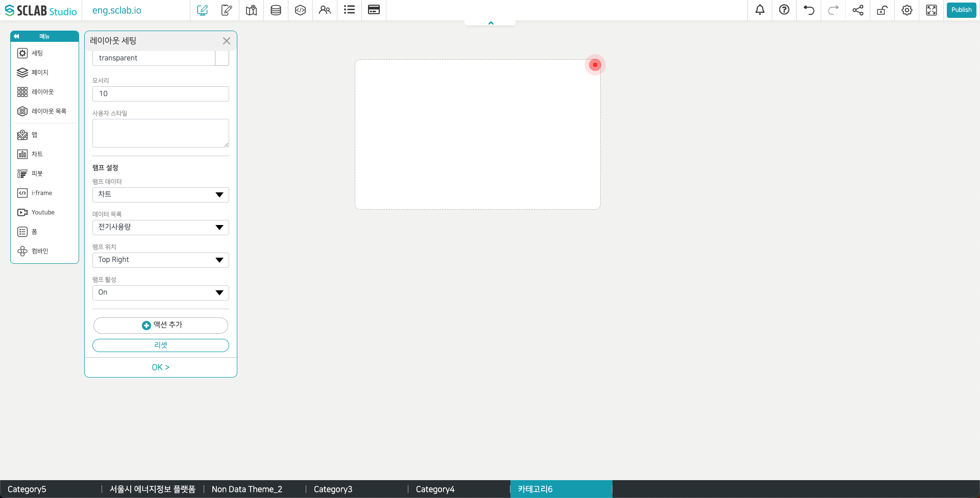Open the 램프 데이터 dropdown

[161, 194]
